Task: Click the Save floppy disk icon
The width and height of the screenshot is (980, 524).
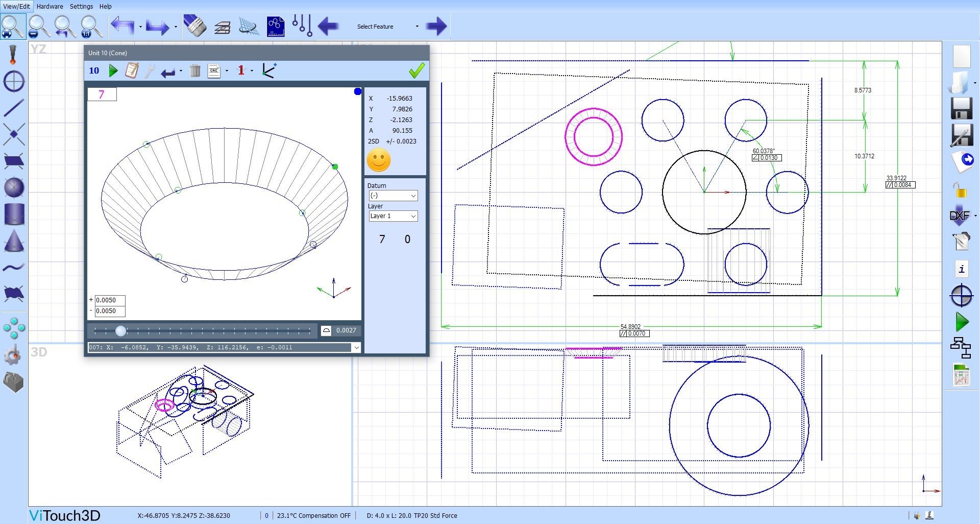Action: pos(961,108)
